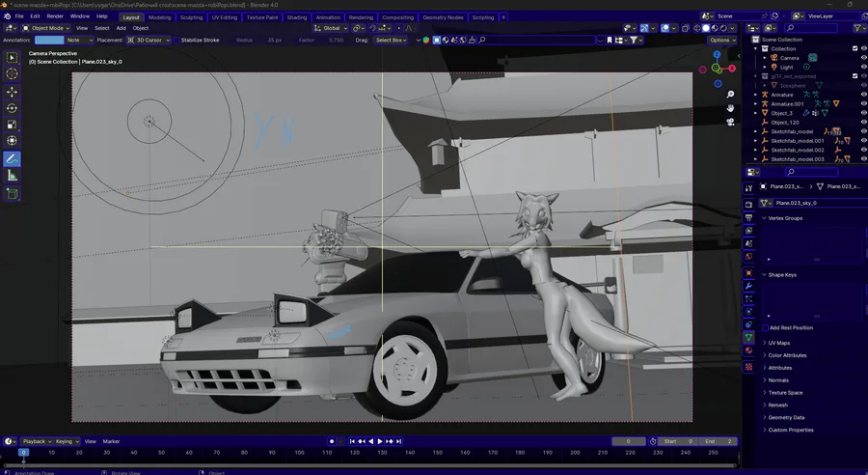The width and height of the screenshot is (868, 475).
Task: Open the Scene properties tab
Action: pyautogui.click(x=748, y=243)
